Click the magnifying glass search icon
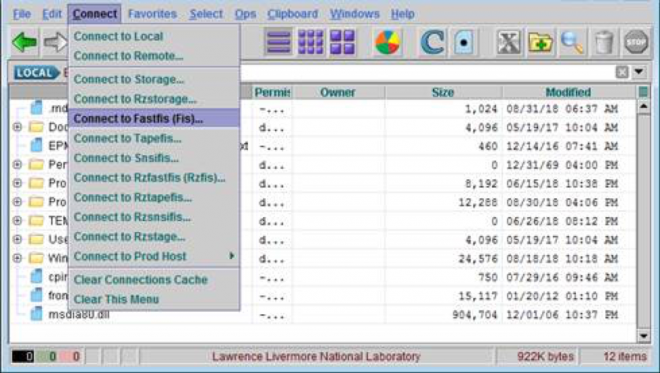This screenshot has height=373, width=660. [x=572, y=42]
